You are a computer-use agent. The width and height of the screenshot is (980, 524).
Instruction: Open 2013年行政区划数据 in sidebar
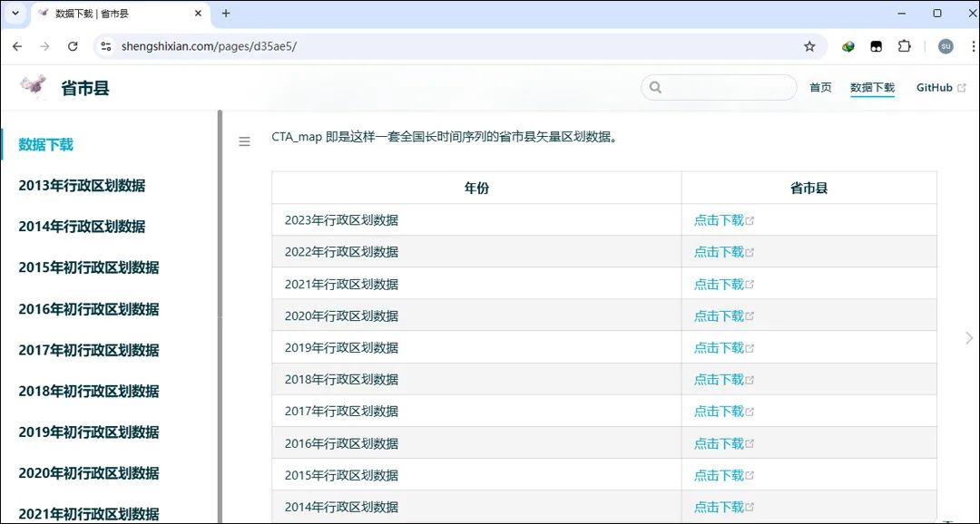click(x=82, y=186)
